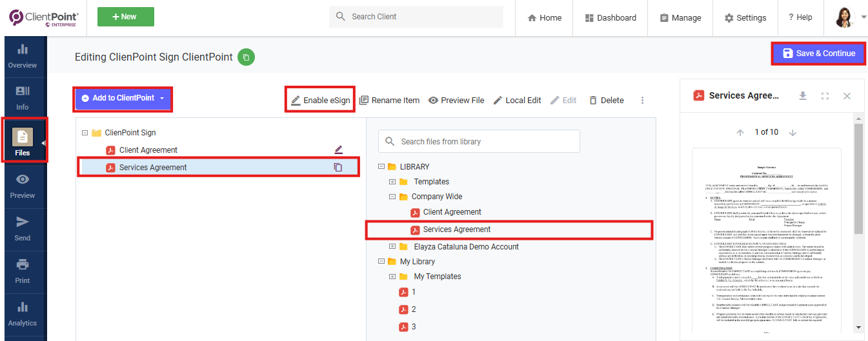Download the Services Agreement preview file

(803, 95)
